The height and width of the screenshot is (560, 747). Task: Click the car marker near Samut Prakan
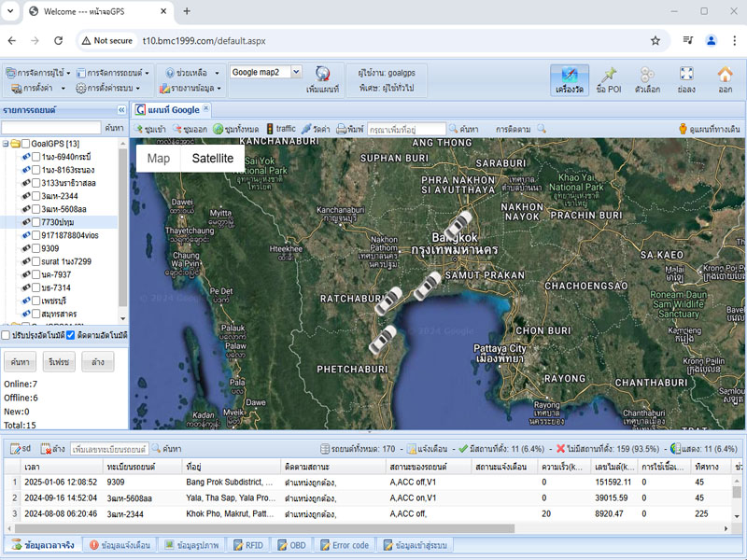point(427,287)
